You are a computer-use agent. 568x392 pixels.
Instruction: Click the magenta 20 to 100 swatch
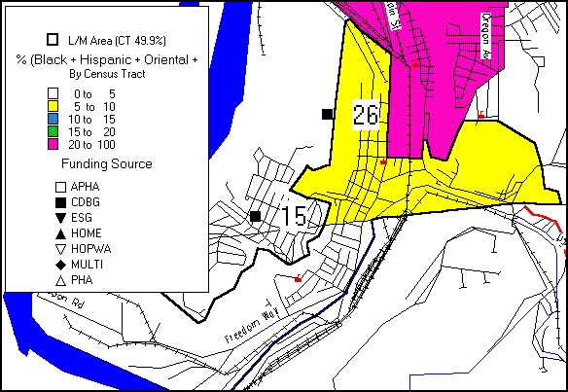tap(53, 144)
